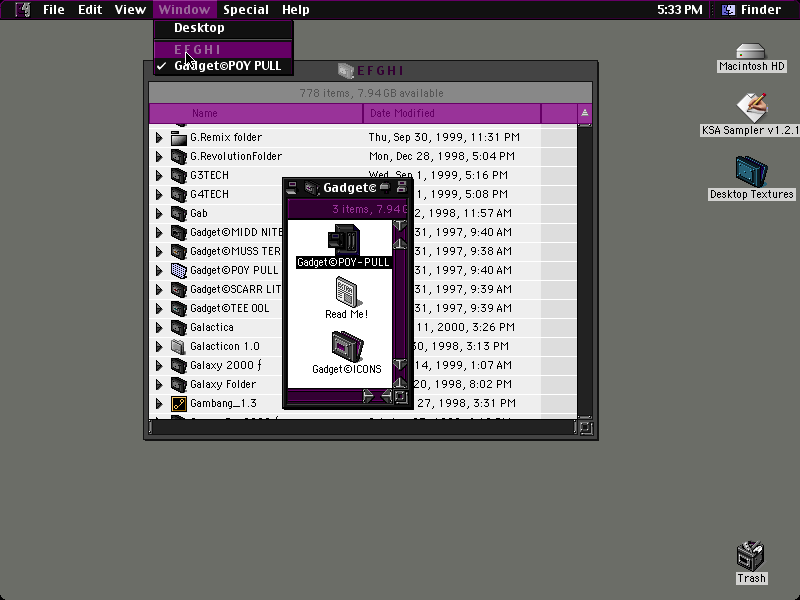Expand the Galaxy Folder disclosure triangle
The width and height of the screenshot is (800, 600).
pos(159,384)
